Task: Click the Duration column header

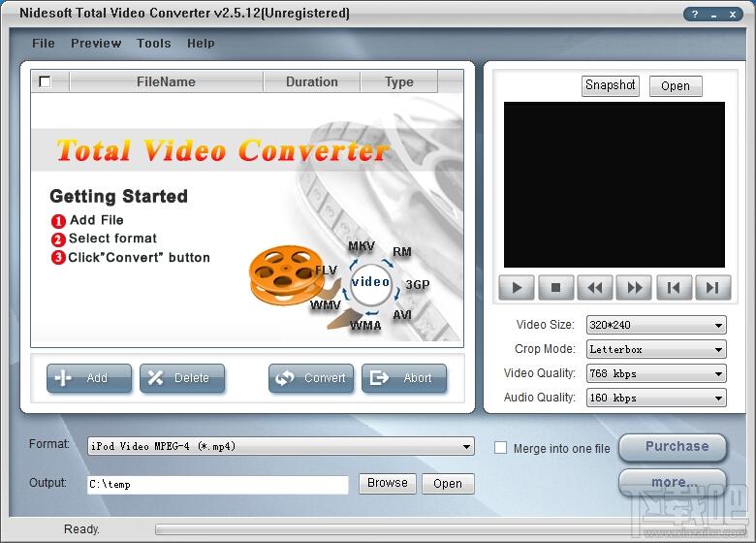Action: (x=312, y=82)
